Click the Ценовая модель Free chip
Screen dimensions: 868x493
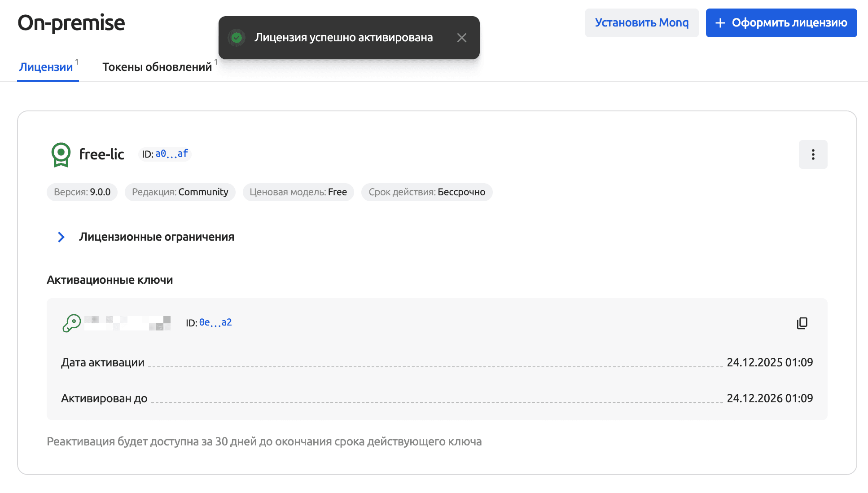pyautogui.click(x=298, y=192)
